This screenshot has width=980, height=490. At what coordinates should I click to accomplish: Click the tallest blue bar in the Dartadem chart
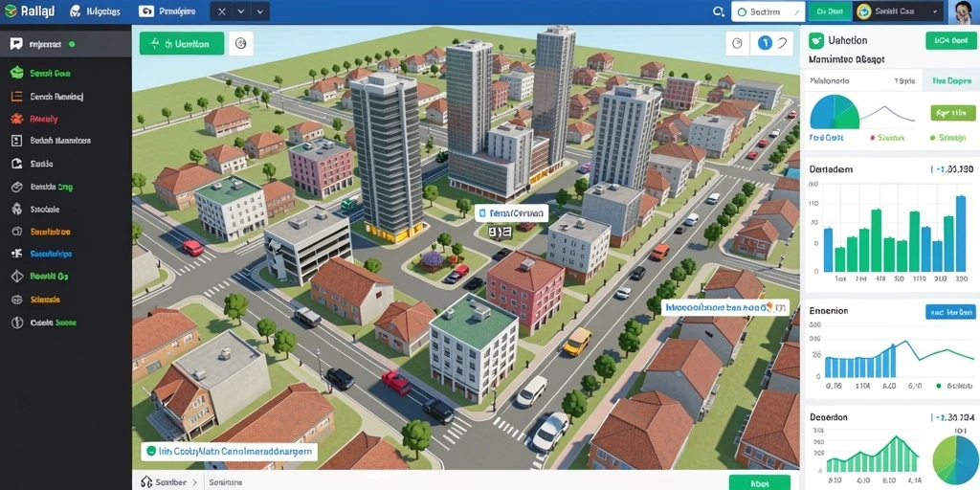960,234
